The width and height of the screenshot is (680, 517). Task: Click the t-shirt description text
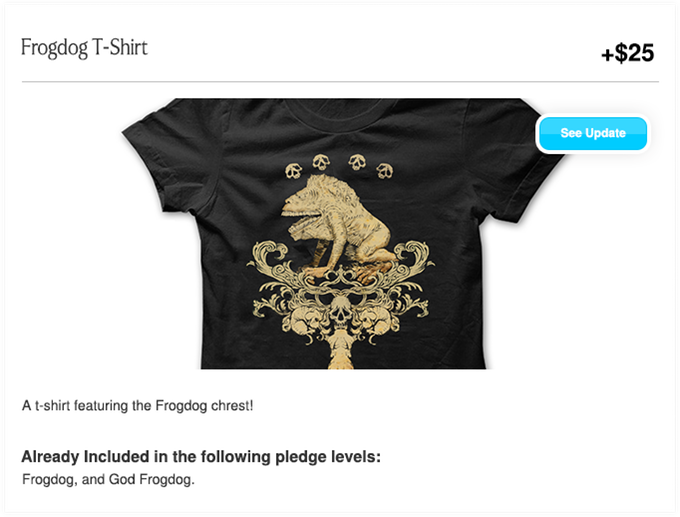coord(137,406)
